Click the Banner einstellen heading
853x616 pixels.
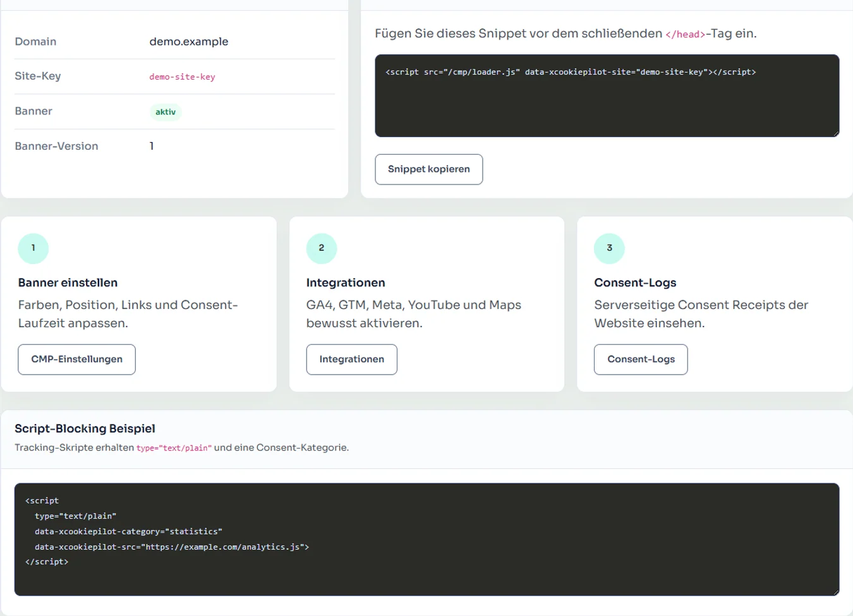click(x=68, y=282)
